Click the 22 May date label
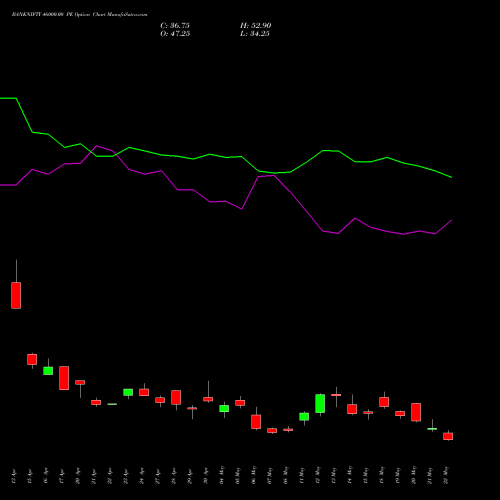Screen dimensions: 500x500 [446, 475]
